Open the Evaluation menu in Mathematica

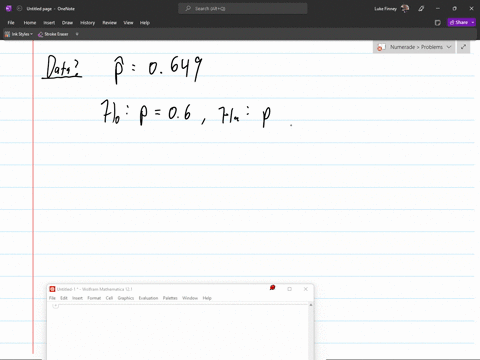(x=148, y=298)
